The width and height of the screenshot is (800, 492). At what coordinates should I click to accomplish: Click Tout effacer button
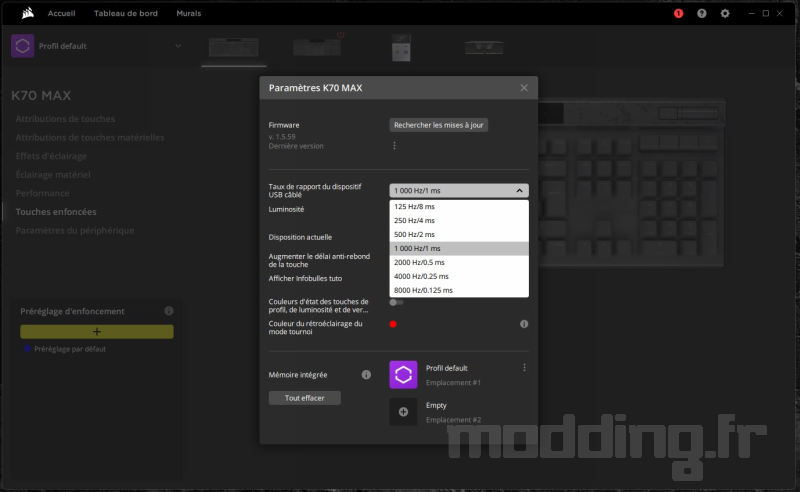tap(305, 398)
